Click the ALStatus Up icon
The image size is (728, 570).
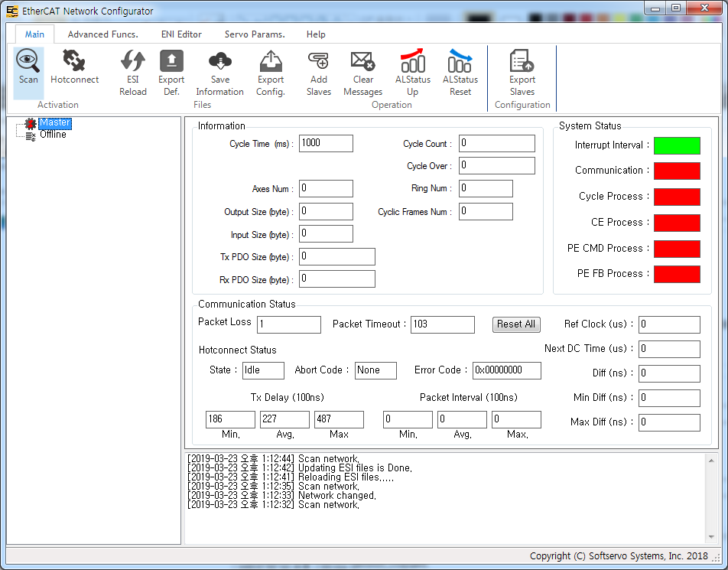click(x=412, y=61)
